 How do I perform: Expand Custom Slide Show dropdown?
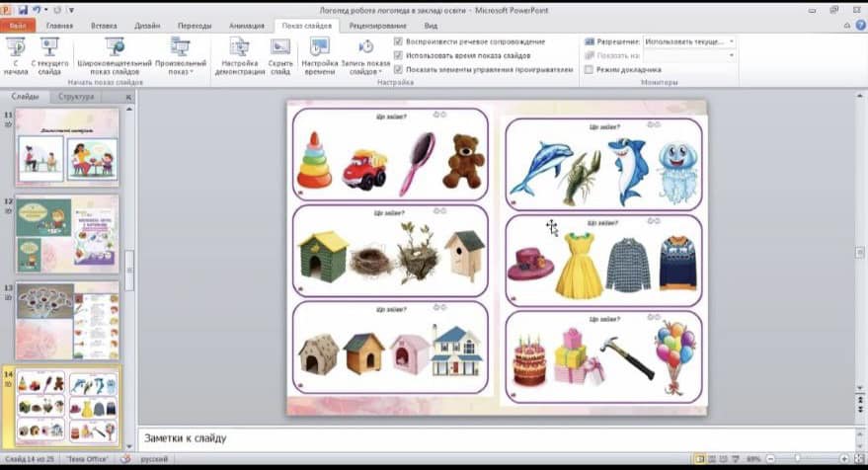tap(181, 57)
